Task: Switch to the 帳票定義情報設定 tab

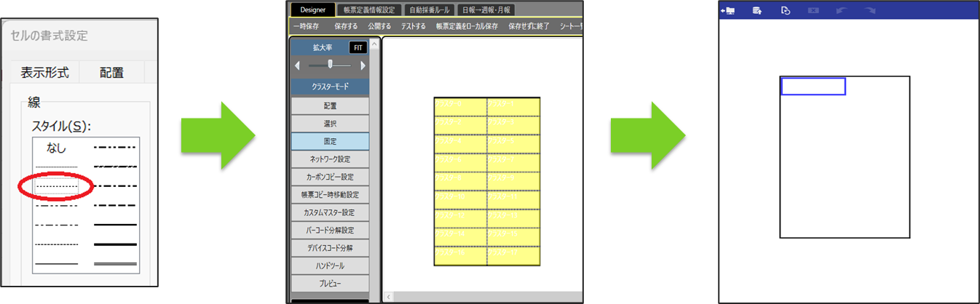Action: click(368, 9)
